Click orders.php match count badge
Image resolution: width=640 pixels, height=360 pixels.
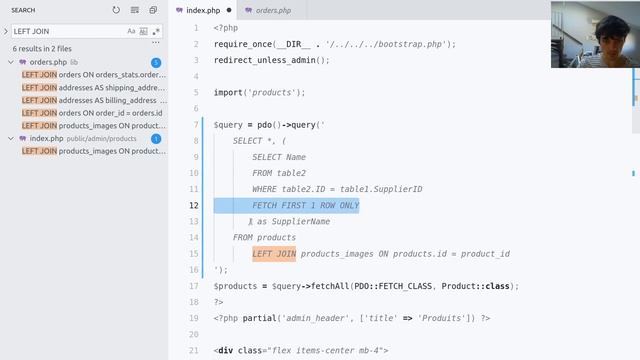pyautogui.click(x=156, y=62)
